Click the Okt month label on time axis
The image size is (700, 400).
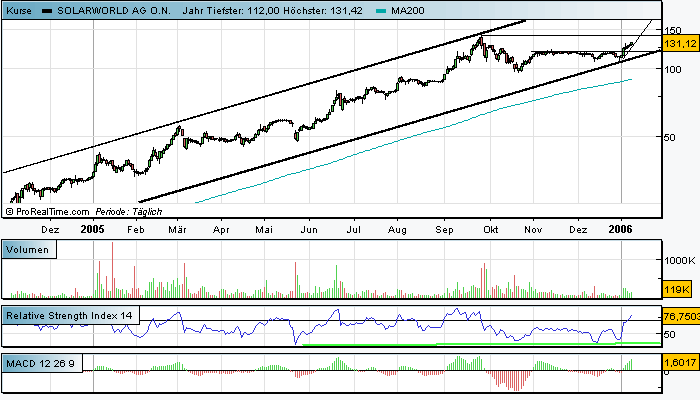tap(491, 229)
